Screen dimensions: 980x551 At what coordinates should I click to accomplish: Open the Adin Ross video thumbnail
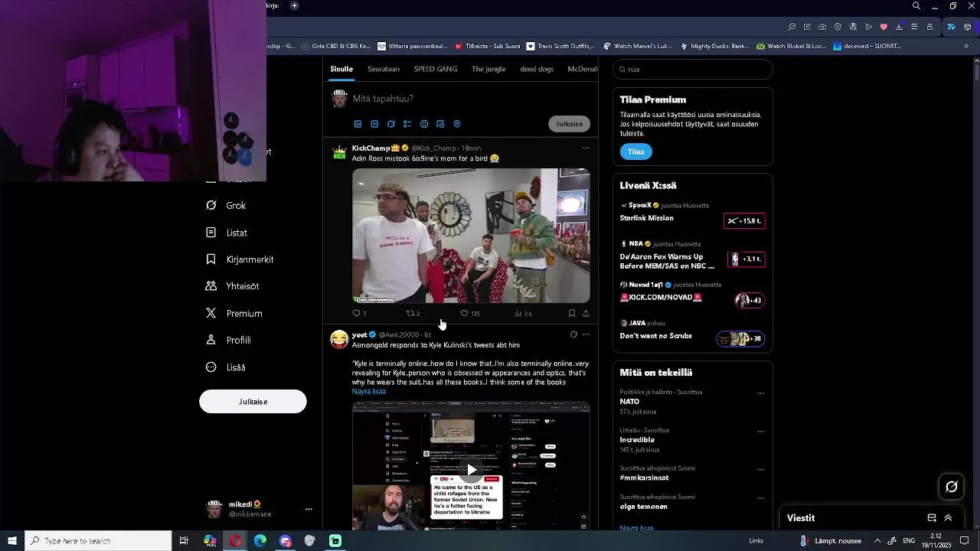pyautogui.click(x=471, y=236)
